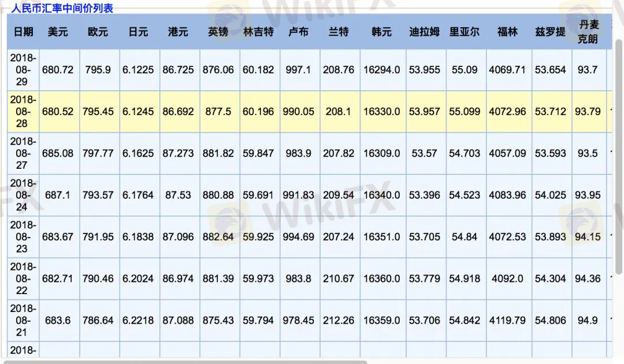Click the pound value 882.64
This screenshot has height=364, width=624.
218,237
